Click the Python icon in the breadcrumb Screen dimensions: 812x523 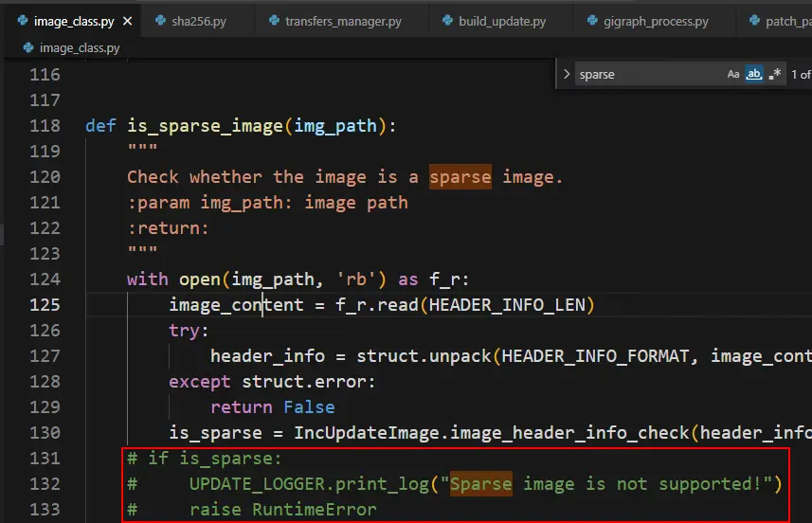28,47
